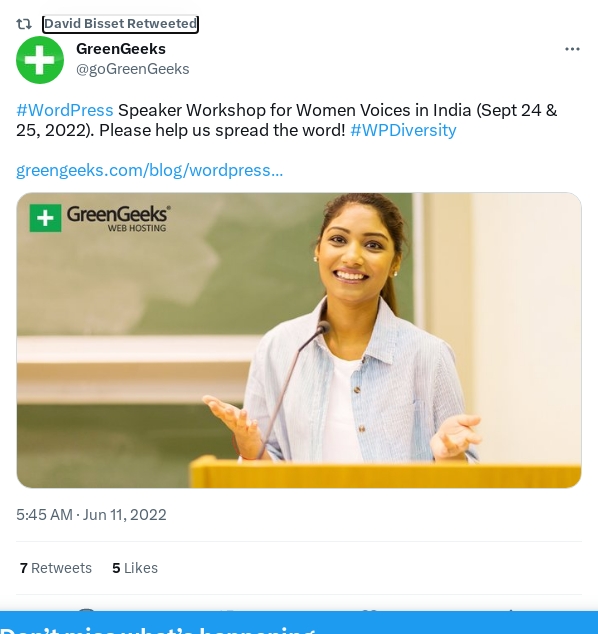598x634 pixels.
Task: Open David Bisset Retweeted link
Action: (120, 24)
